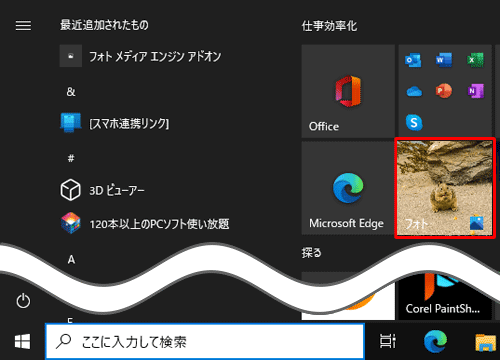Open 120本以上のPCソフト使い放題 entry

pos(145,223)
